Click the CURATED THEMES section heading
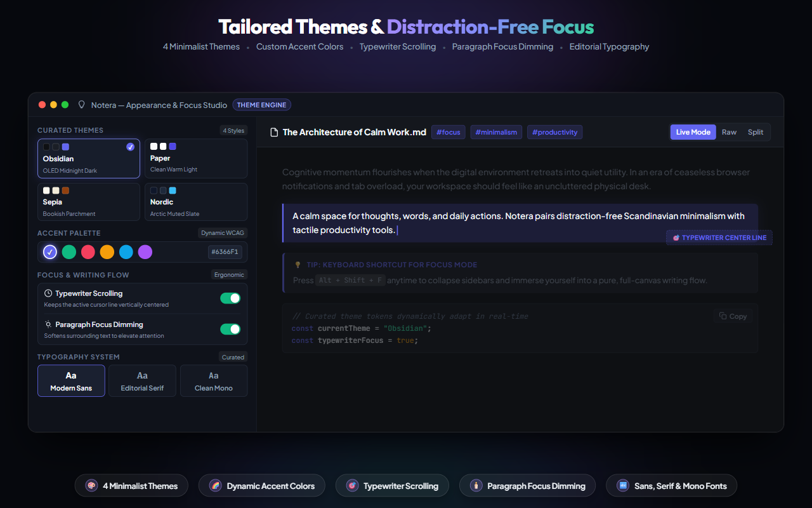 [x=70, y=130]
